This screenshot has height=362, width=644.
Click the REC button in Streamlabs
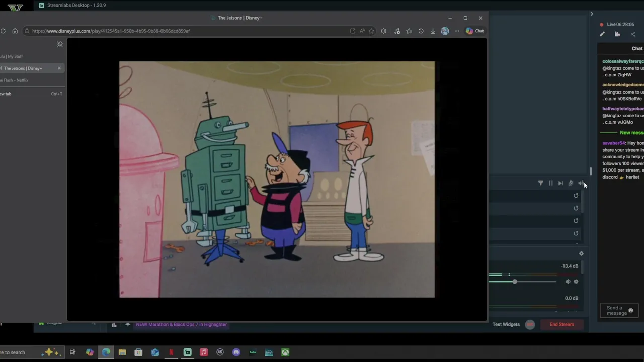pos(530,325)
